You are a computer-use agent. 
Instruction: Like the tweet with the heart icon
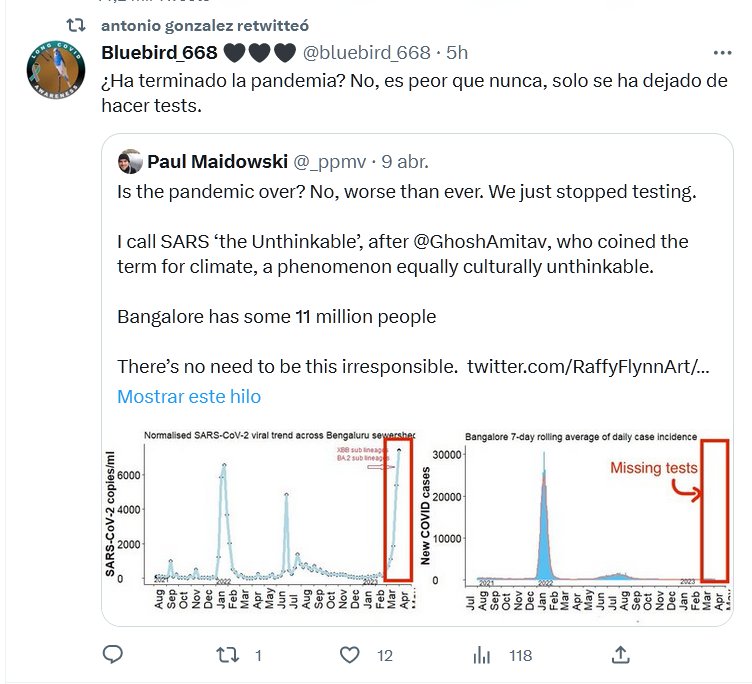[349, 655]
